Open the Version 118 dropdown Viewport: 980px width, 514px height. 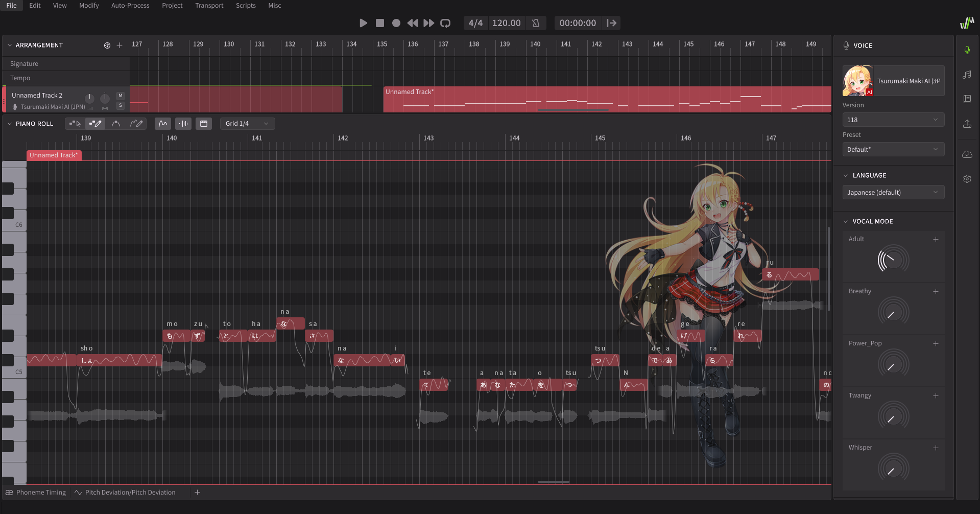893,120
